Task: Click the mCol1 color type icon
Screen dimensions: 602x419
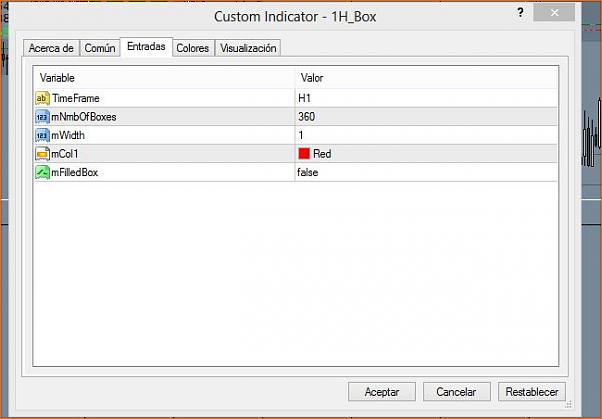Action: pyautogui.click(x=42, y=154)
